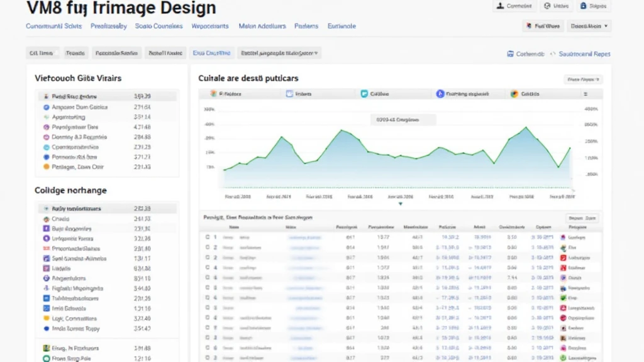
Task: Open the hamburger menu icon right of the chart legend
Action: pyautogui.click(x=586, y=94)
